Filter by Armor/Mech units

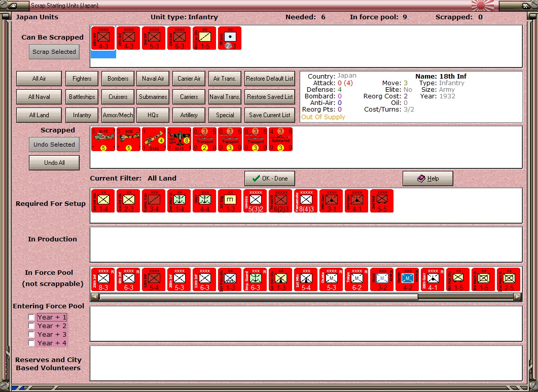pos(118,115)
